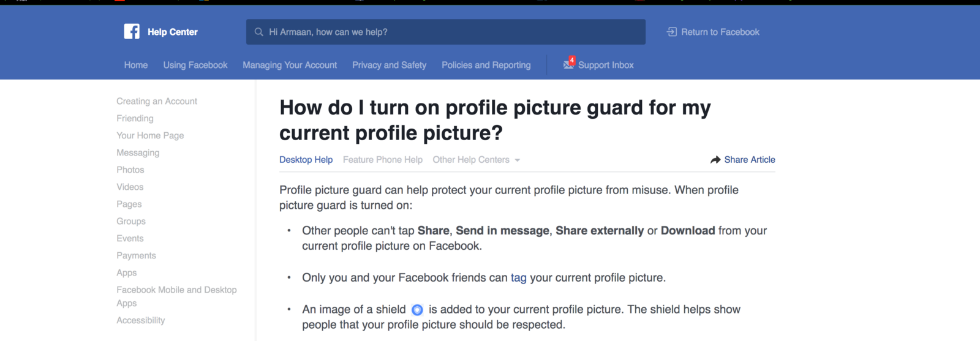
Task: Switch to the Feature Phone Help tab
Action: pos(383,160)
